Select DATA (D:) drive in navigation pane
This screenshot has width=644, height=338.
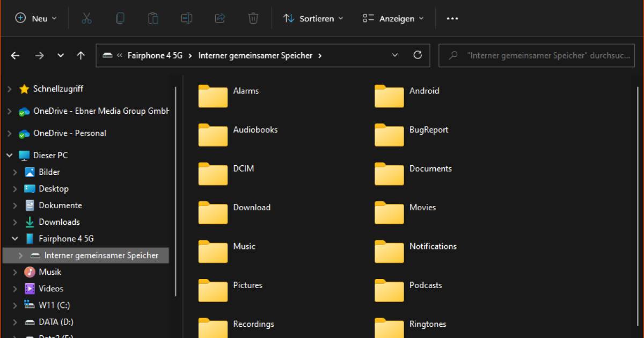[x=56, y=322]
